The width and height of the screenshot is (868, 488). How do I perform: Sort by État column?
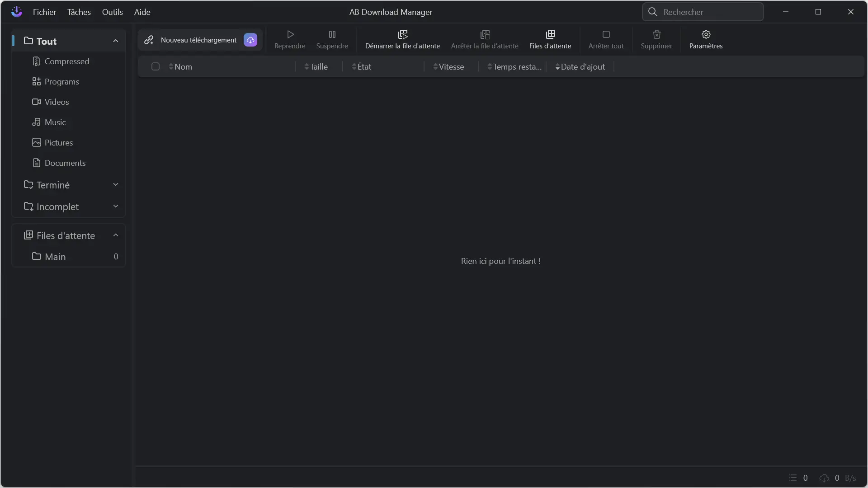tap(361, 67)
